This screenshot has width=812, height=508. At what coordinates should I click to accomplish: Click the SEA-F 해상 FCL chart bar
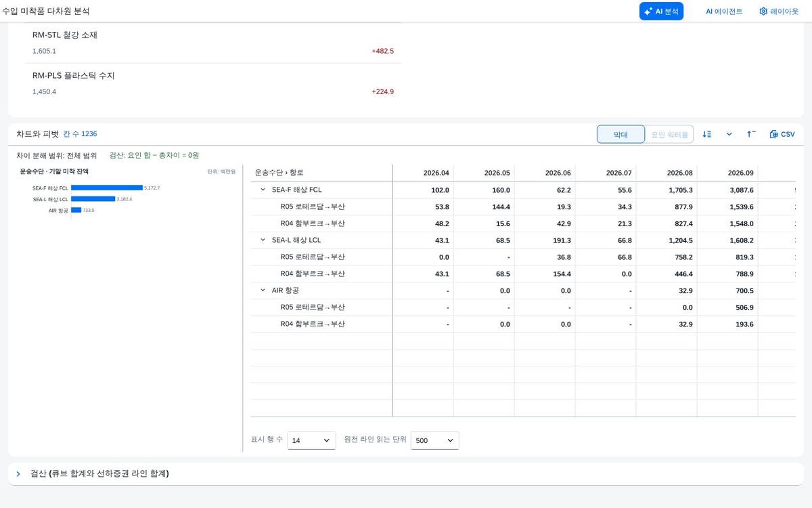[107, 188]
